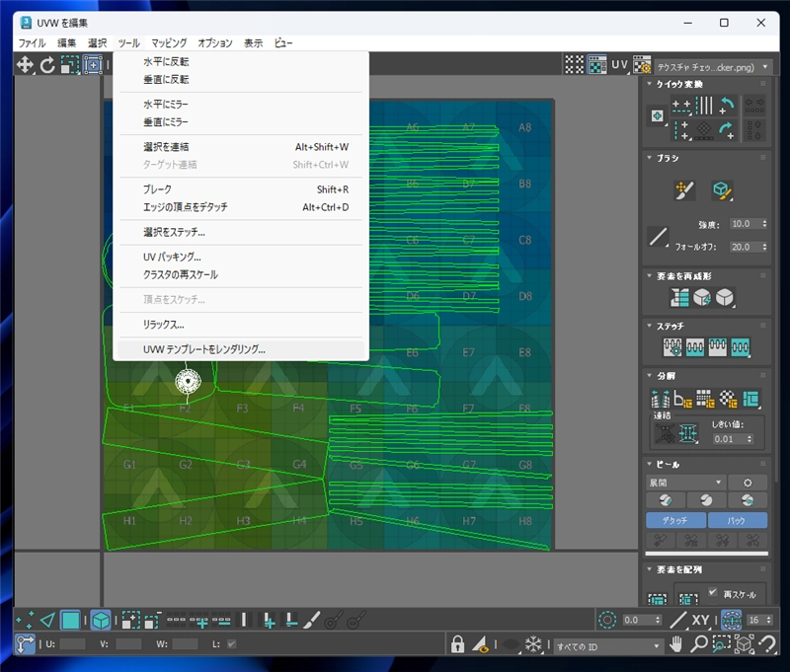Click the しきい値 input field
790x672 pixels.
[x=724, y=439]
